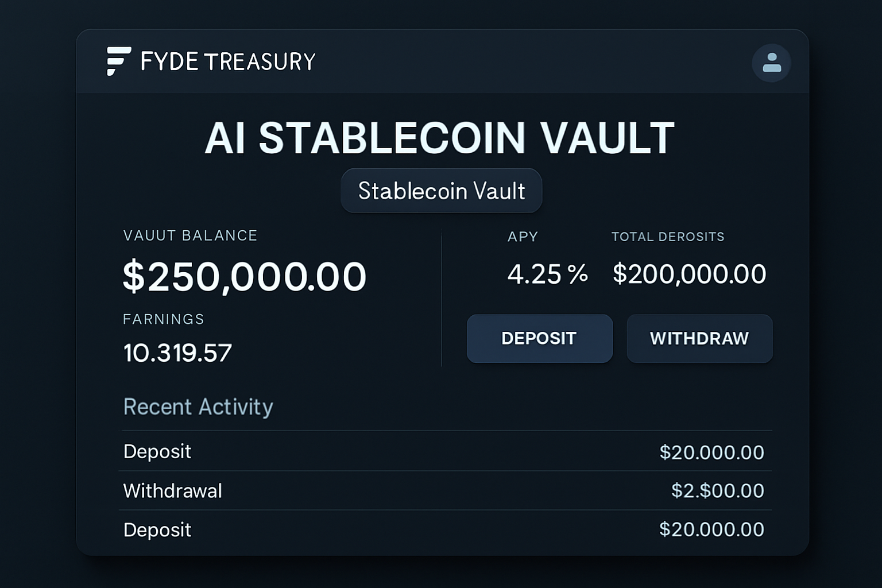
Task: Toggle the vault type selector labeled Stablecoin Vault
Action: click(x=441, y=191)
